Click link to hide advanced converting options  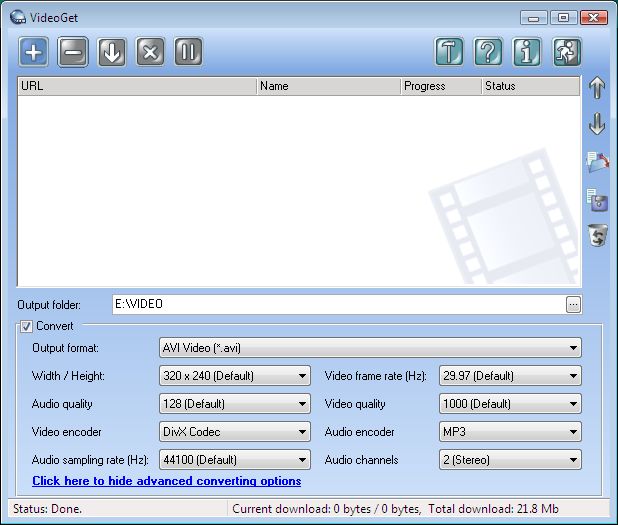(166, 481)
